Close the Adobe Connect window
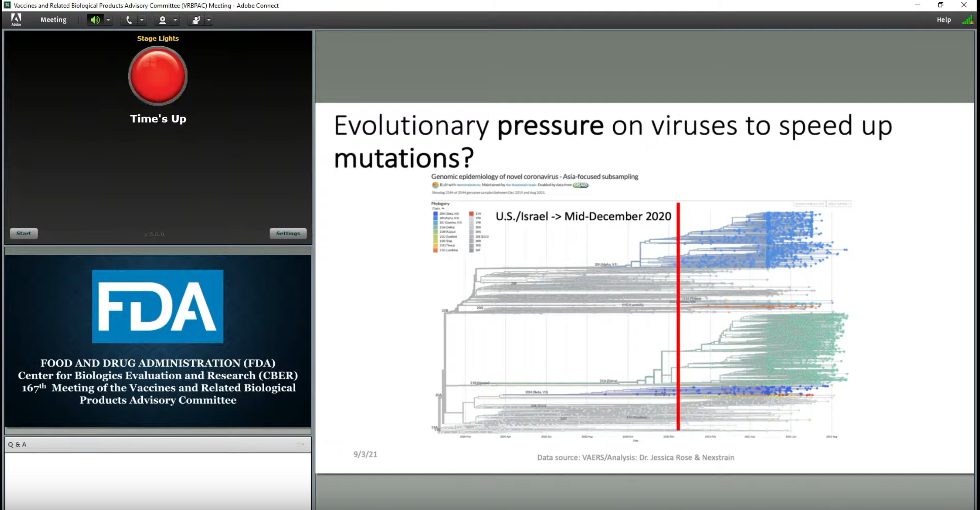The height and width of the screenshot is (510, 980). coord(964,5)
